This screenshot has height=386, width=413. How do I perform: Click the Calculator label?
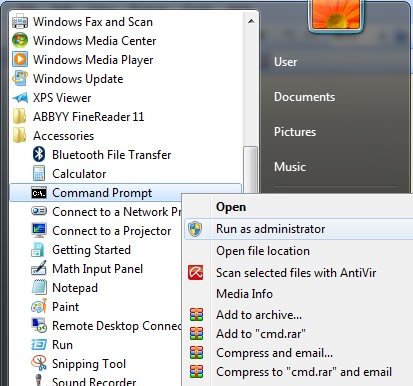coord(79,174)
